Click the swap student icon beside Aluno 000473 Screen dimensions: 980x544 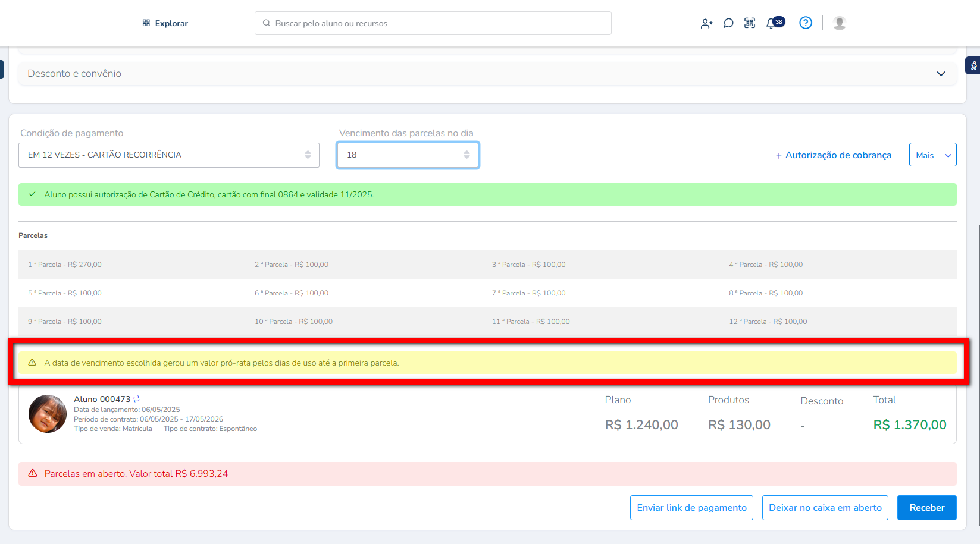(x=136, y=399)
